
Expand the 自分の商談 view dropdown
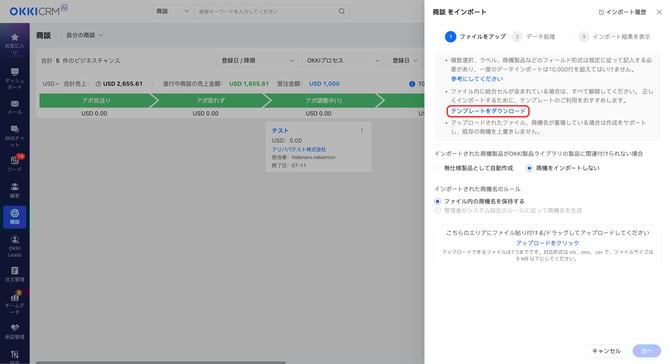[x=84, y=35]
